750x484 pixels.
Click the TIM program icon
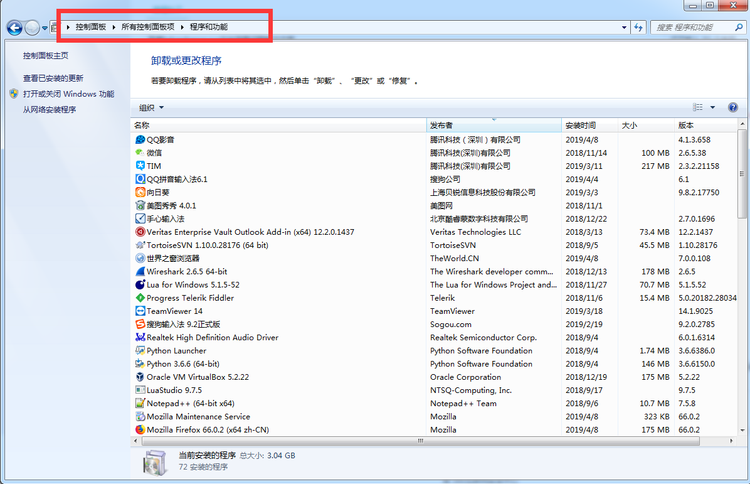[x=140, y=166]
